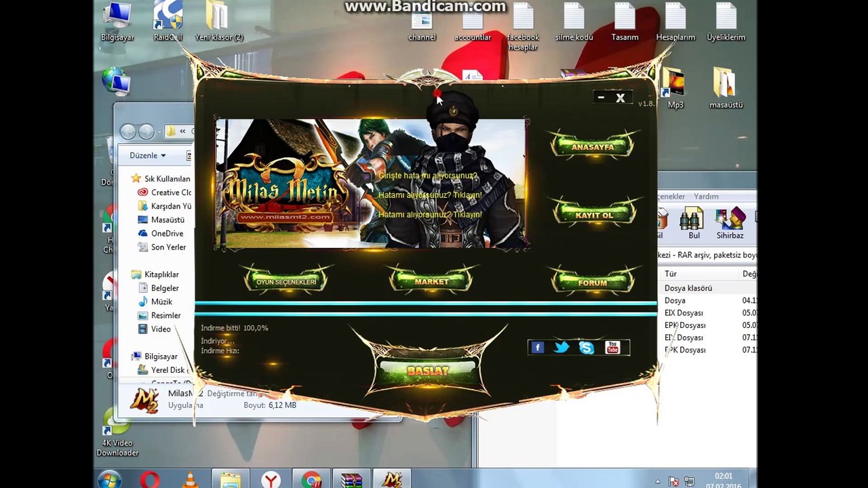Select Masaüstü in Explorer sidebar
This screenshot has height=488, width=868.
[161, 220]
